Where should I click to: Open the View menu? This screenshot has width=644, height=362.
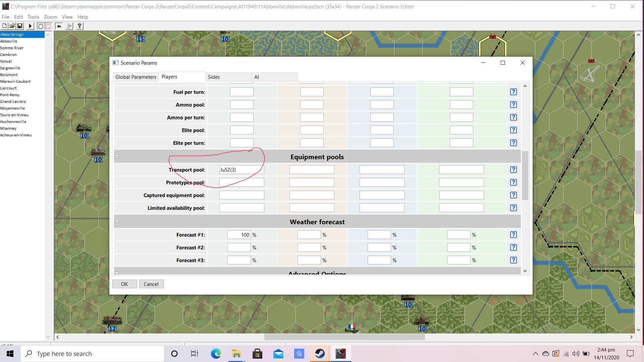pyautogui.click(x=67, y=17)
